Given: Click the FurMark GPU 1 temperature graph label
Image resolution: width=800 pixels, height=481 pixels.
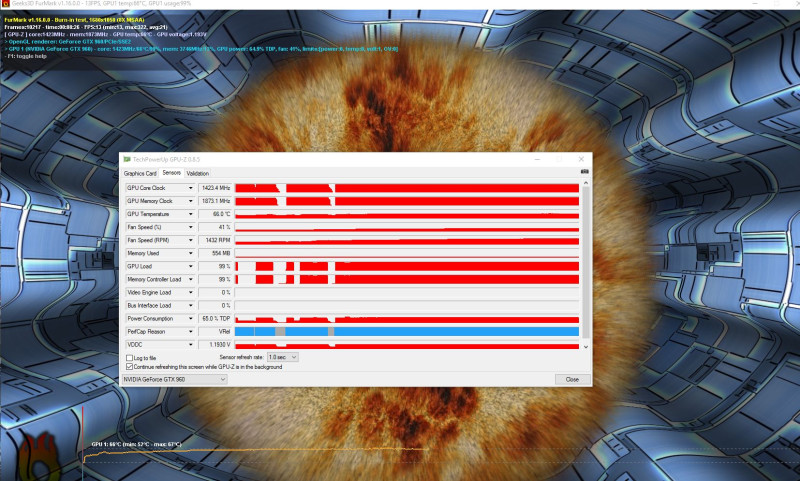Looking at the screenshot, I should (136, 444).
